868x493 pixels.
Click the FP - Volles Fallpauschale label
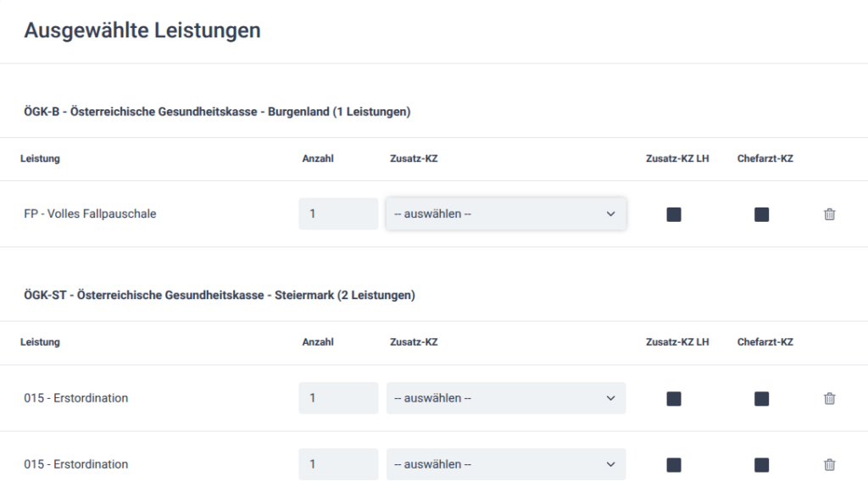coord(90,214)
